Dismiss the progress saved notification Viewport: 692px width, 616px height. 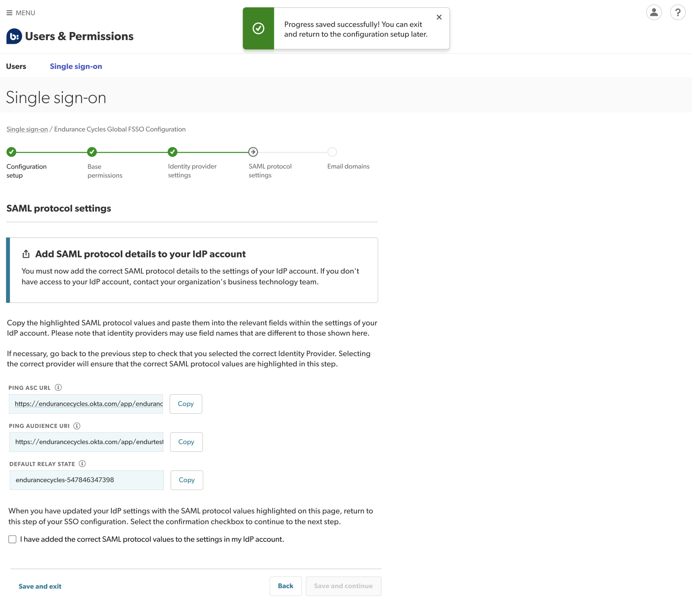(439, 17)
